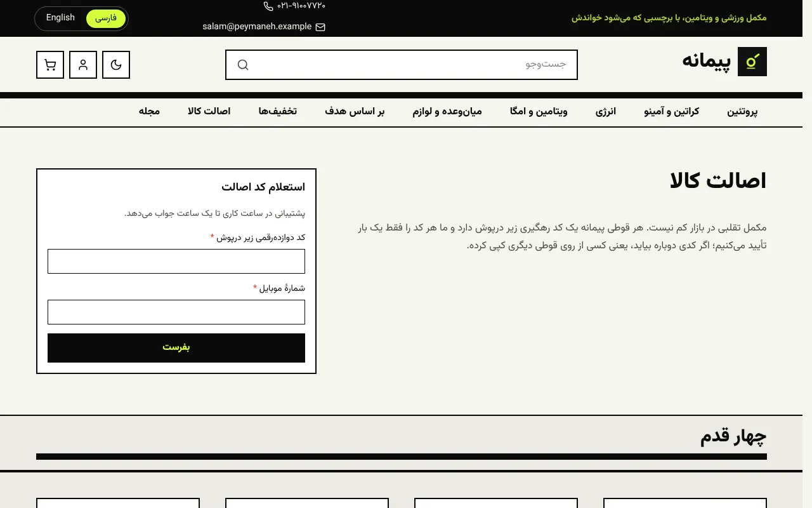This screenshot has width=812, height=508.
Task: Click the پیمانه brand name
Action: pos(707,61)
